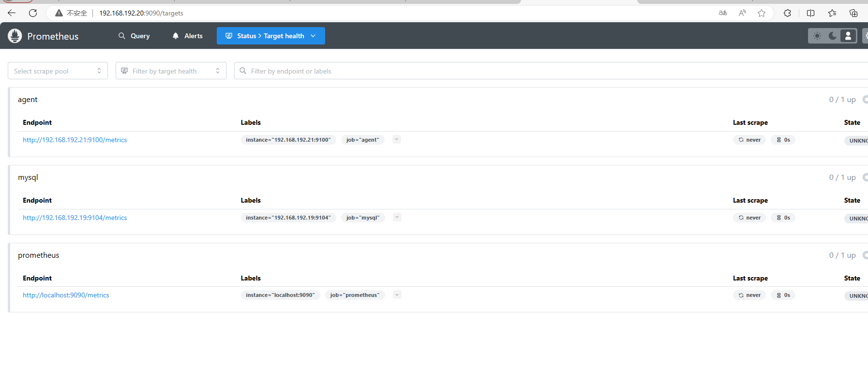Click UNKNOWN state badge in agent row
The height and width of the screenshot is (368, 868).
click(x=856, y=140)
